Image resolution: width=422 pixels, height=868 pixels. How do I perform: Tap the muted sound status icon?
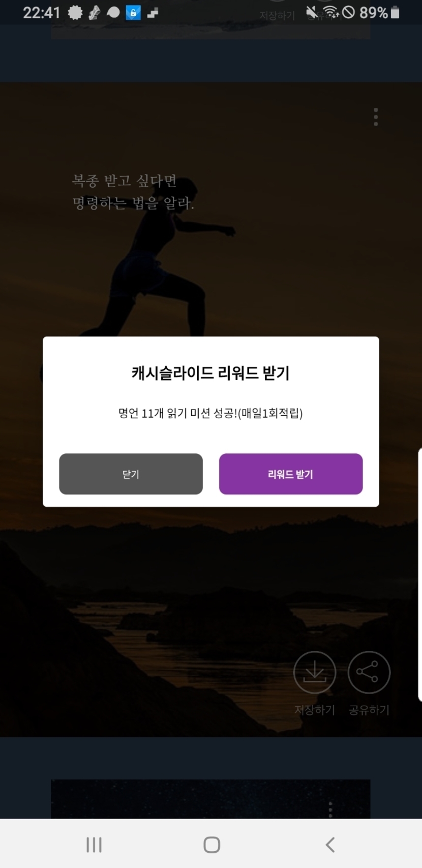coord(312,12)
